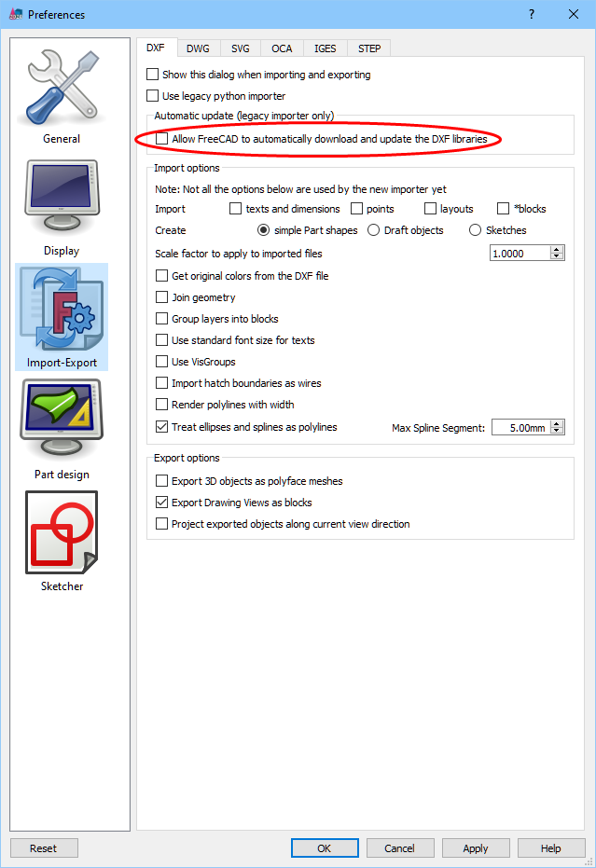The image size is (596, 868).
Task: Select the Part design preferences icon
Action: click(62, 430)
